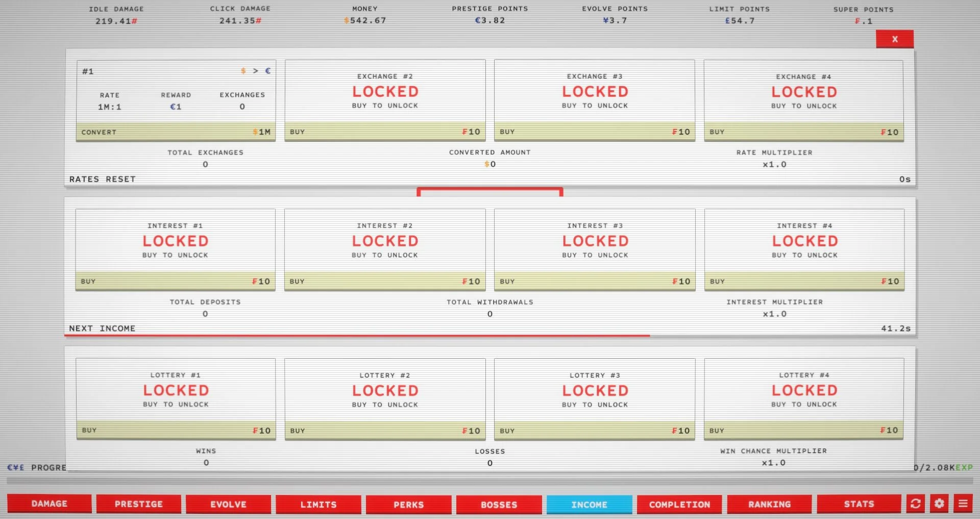Click the Idle Damage value 219.41
Image resolution: width=980 pixels, height=519 pixels.
pyautogui.click(x=116, y=21)
